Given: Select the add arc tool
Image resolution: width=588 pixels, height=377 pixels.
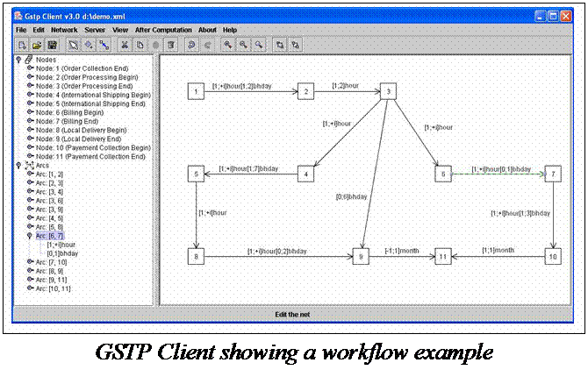Looking at the screenshot, I should (104, 44).
